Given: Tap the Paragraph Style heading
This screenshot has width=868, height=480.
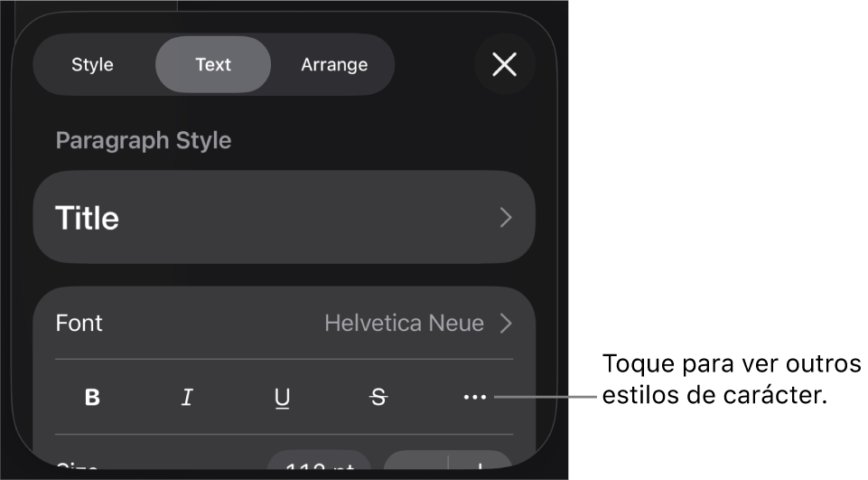Looking at the screenshot, I should 144,141.
